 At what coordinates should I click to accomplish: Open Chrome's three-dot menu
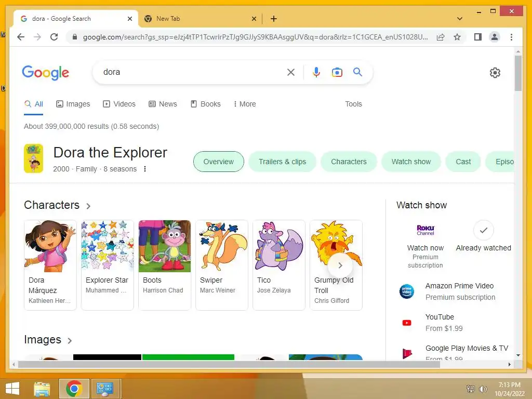tap(511, 37)
